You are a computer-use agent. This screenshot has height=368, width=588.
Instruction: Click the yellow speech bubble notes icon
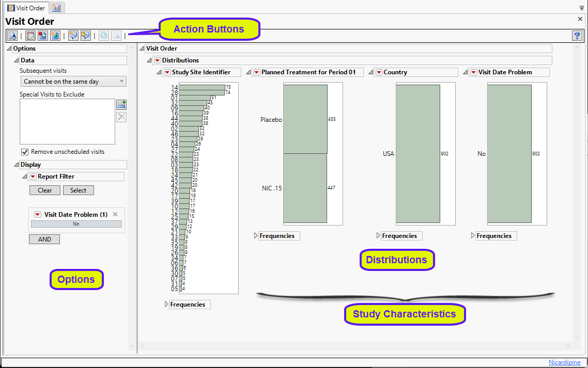tap(85, 36)
